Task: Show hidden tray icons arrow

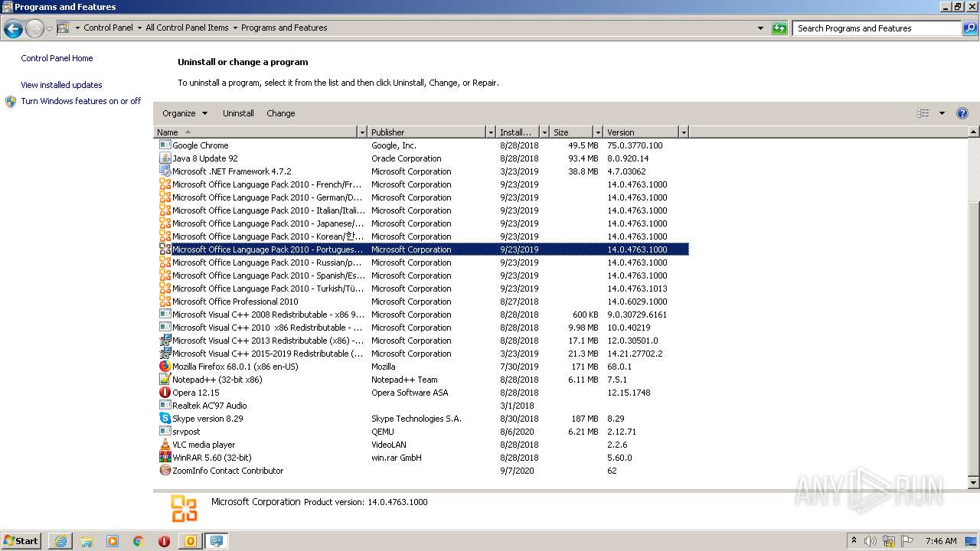Action: pos(854,541)
